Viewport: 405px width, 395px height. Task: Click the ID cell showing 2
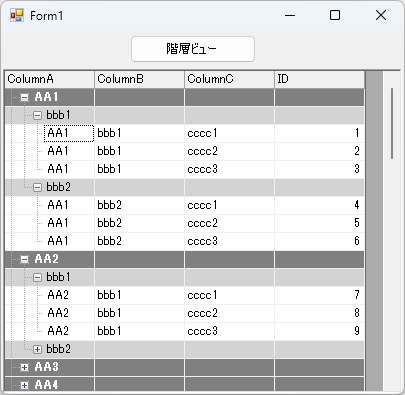(319, 151)
